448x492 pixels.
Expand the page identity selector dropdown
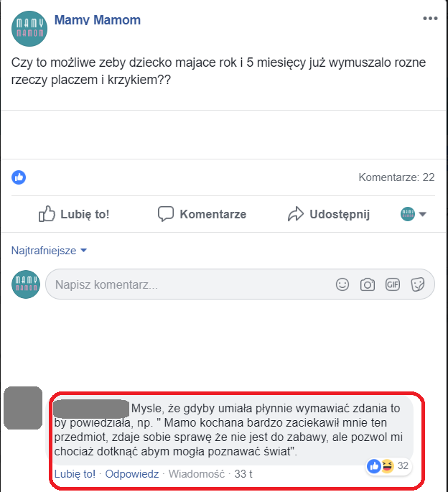(x=414, y=214)
